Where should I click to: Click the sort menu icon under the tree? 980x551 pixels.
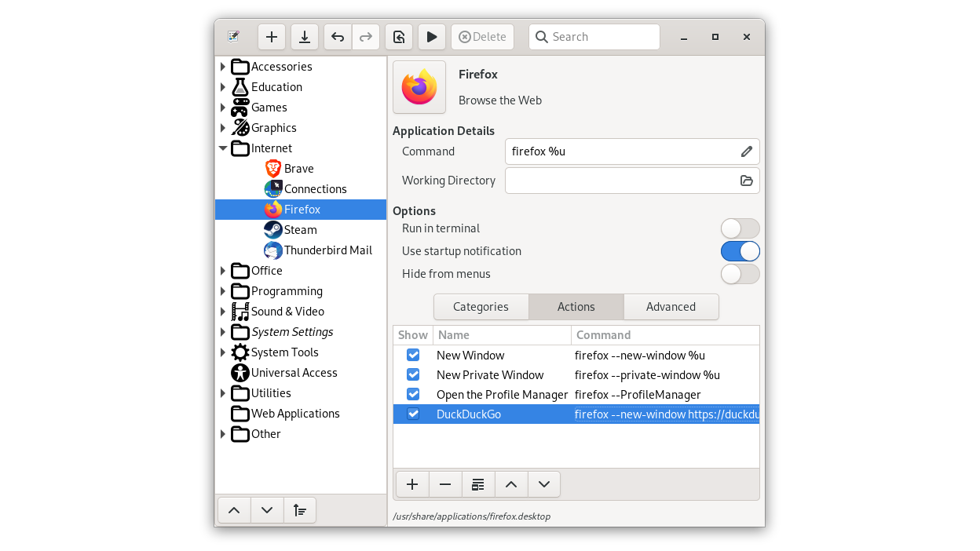pos(300,510)
